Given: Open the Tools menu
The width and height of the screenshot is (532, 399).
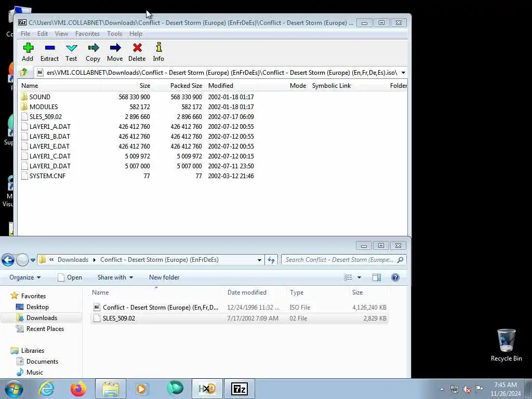Looking at the screenshot, I should [x=115, y=34].
